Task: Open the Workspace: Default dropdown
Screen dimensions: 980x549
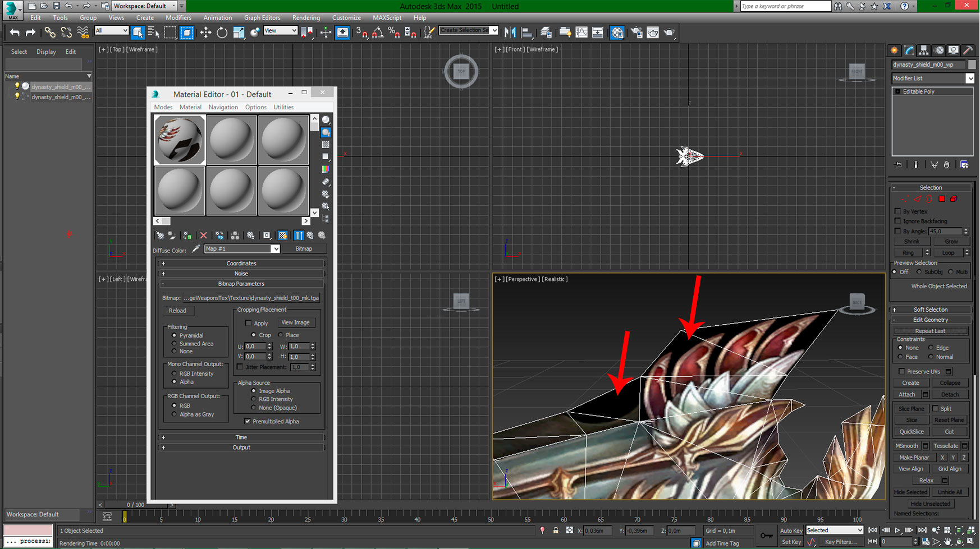Action: [144, 6]
